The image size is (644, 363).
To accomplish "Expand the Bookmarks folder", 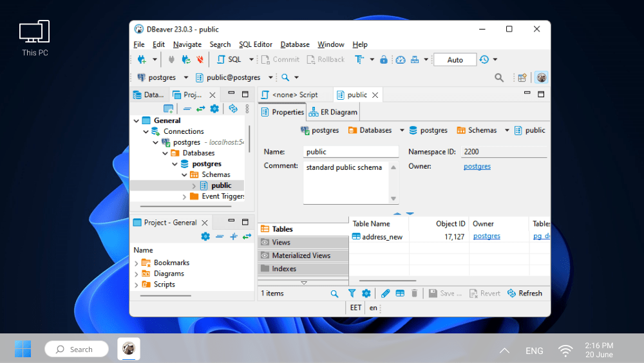I will tap(137, 263).
